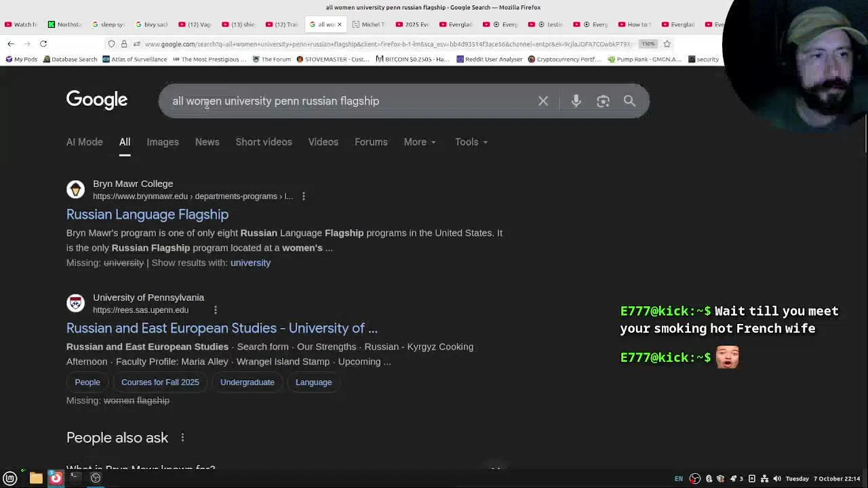The height and width of the screenshot is (488, 868).
Task: Open the Tools dropdown
Action: (x=471, y=142)
